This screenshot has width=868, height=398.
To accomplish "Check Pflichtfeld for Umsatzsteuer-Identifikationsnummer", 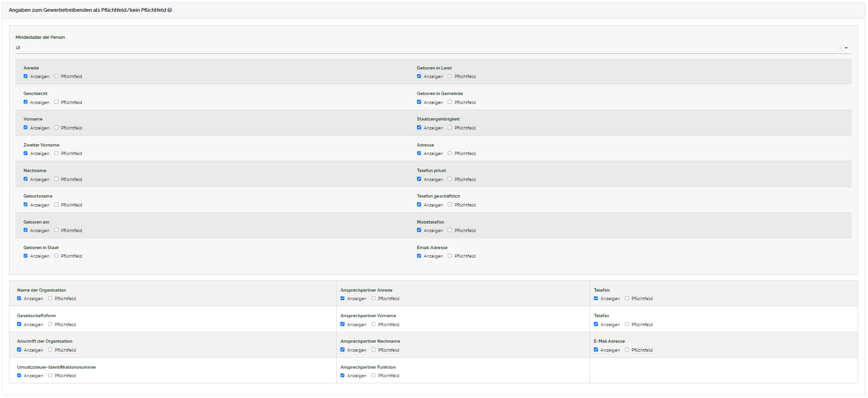I will click(x=50, y=375).
